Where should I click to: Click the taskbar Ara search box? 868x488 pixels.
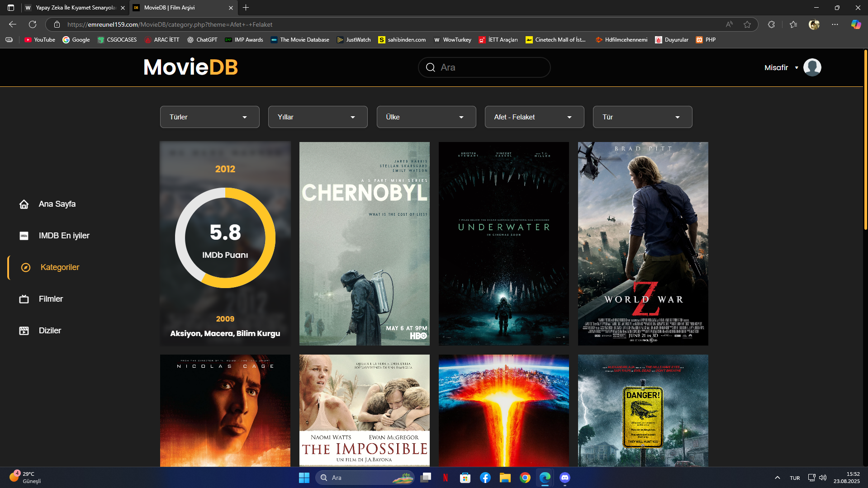pos(365,478)
